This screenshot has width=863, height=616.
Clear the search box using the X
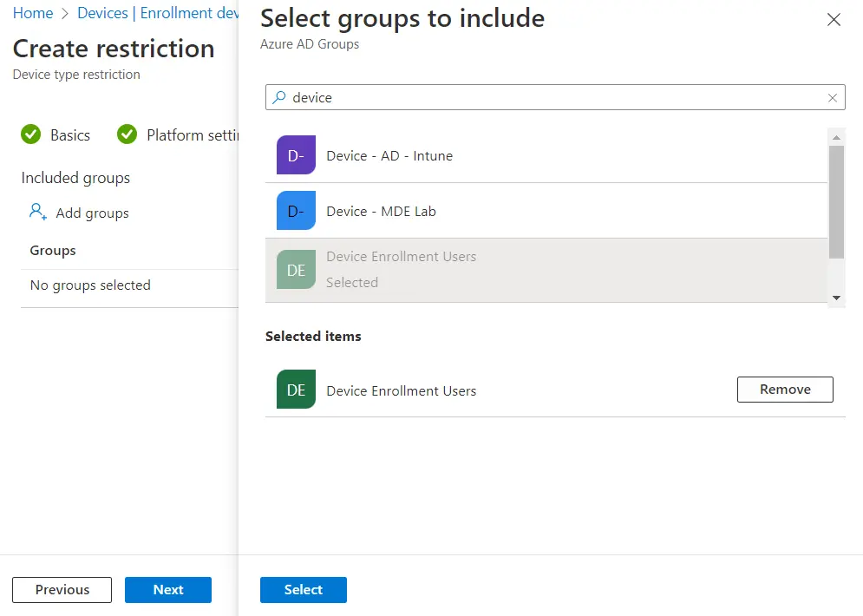point(833,98)
